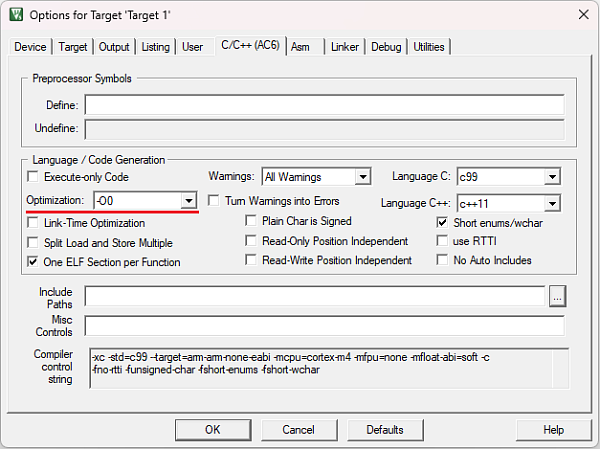Click the Keil app icon in title bar
Viewport: 600px width, 449px height.
15,14
